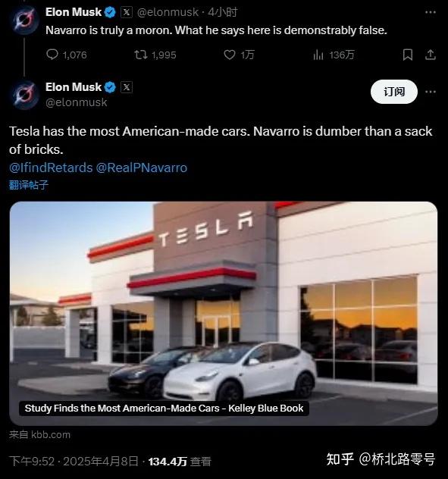Click the 134.4万 查看 view count
This screenshot has height=479, width=448.
180,462
